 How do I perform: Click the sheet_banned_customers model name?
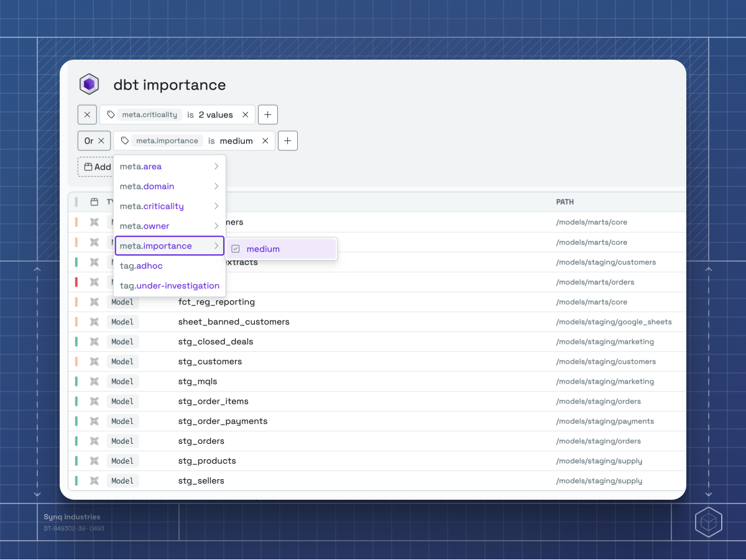click(234, 321)
